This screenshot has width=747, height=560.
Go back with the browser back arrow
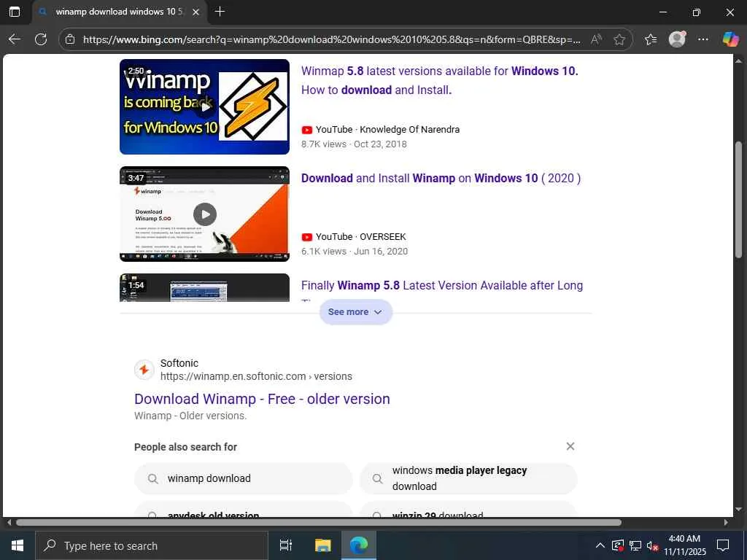[x=15, y=39]
